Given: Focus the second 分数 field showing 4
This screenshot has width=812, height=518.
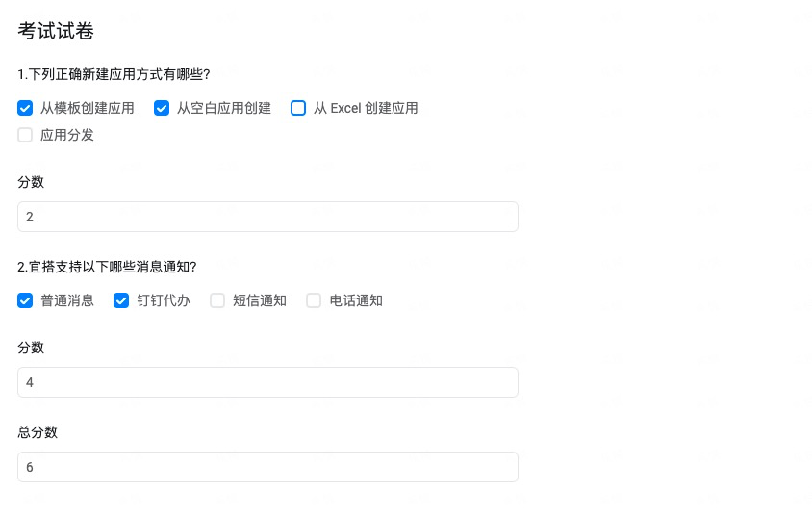Looking at the screenshot, I should tap(267, 382).
